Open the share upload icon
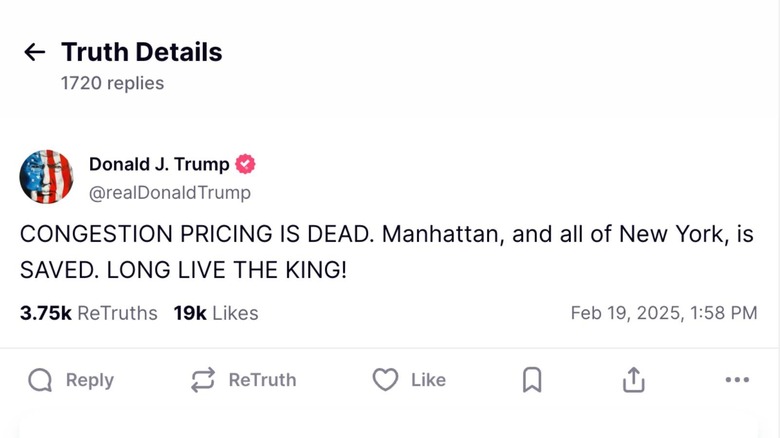The width and height of the screenshot is (780, 438). [634, 380]
